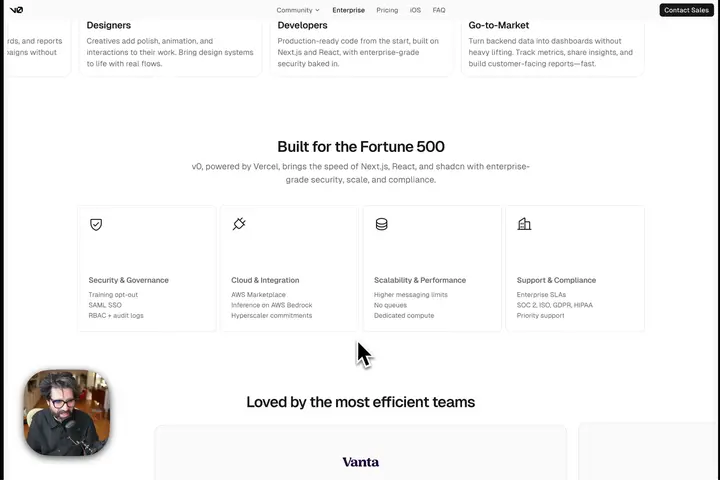720x480 pixels.
Task: Click the database stack Scalability icon
Action: tap(382, 224)
